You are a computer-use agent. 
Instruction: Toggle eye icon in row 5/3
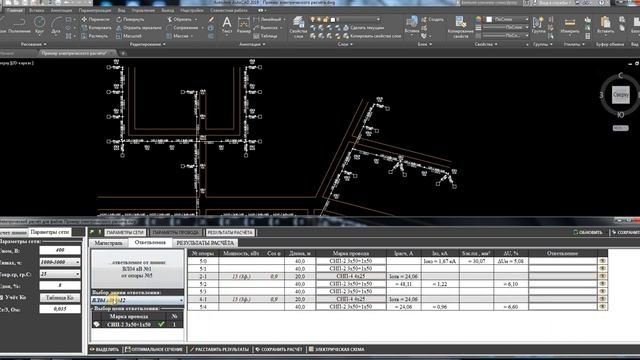(602, 291)
